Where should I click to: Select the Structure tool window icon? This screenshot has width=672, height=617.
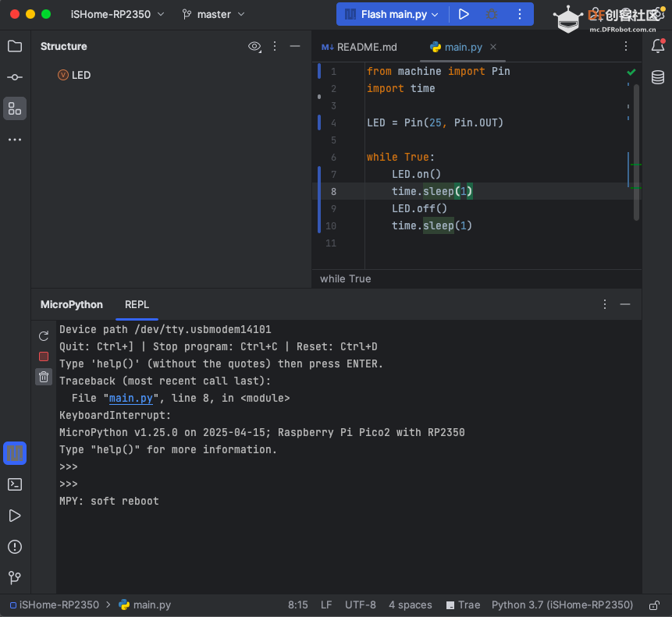click(x=15, y=108)
